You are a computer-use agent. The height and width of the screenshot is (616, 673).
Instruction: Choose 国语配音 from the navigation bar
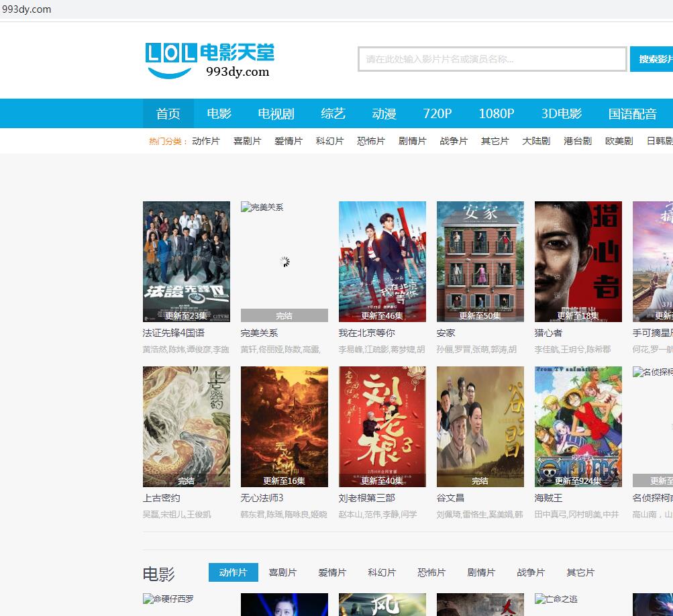[x=632, y=113]
